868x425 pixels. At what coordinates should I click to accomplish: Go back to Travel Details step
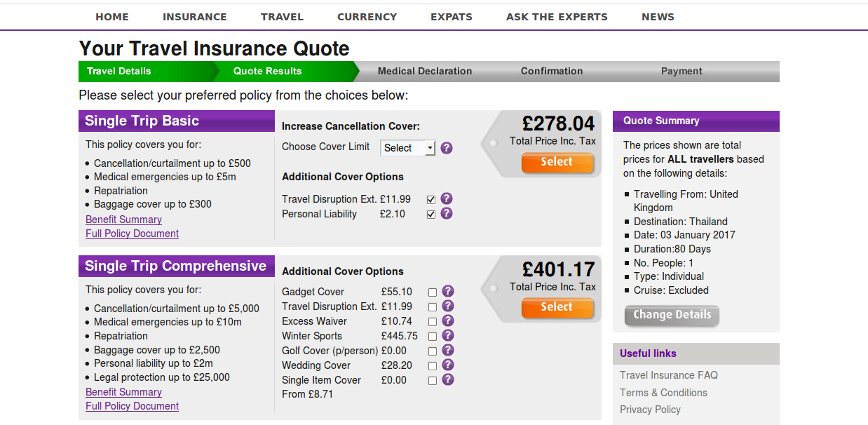(119, 71)
